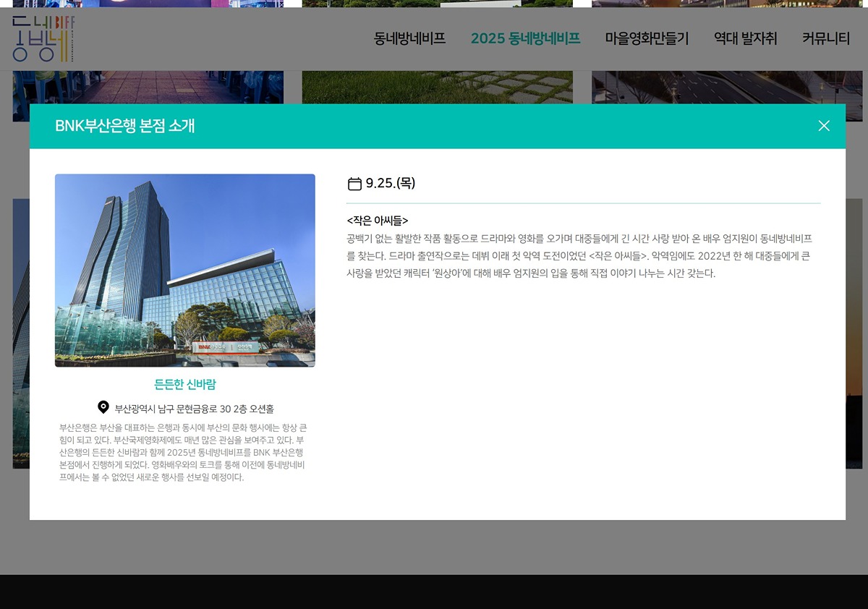Click the calendar icon beside 9.25.(목)
Viewport: 868px width, 609px height.
click(x=354, y=184)
